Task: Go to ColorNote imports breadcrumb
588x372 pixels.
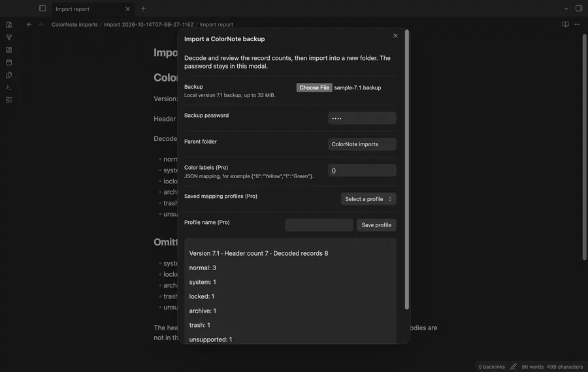Action: pyautogui.click(x=74, y=25)
